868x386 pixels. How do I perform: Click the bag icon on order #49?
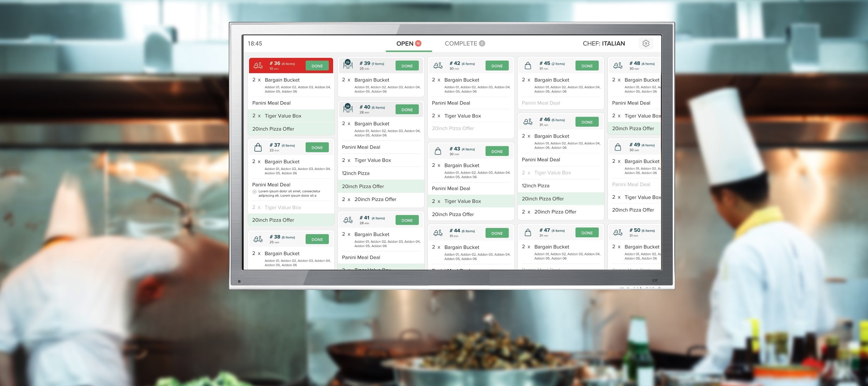coord(617,147)
